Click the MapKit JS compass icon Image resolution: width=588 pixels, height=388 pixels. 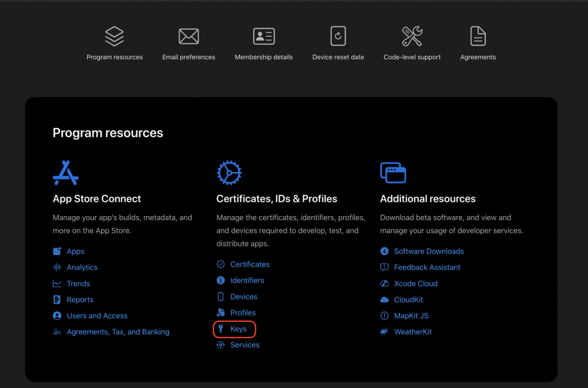tap(384, 316)
